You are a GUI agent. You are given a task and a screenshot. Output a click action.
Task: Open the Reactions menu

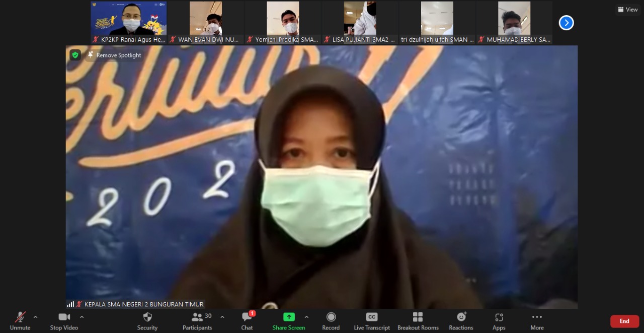point(461,320)
